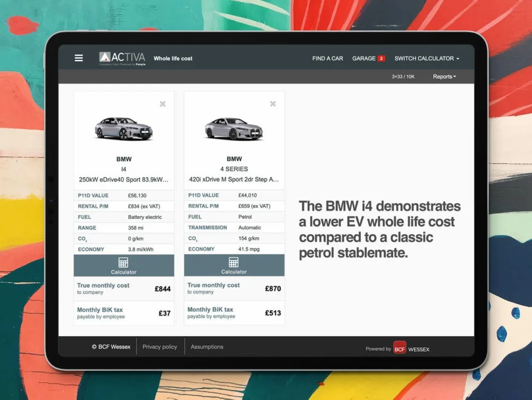
Task: Click the £870 true monthly cost
Action: (273, 289)
